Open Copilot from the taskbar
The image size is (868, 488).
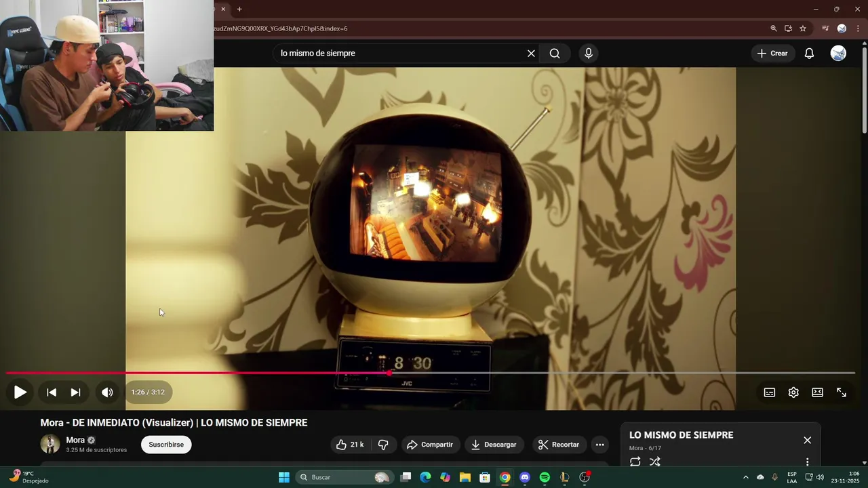pos(445,477)
